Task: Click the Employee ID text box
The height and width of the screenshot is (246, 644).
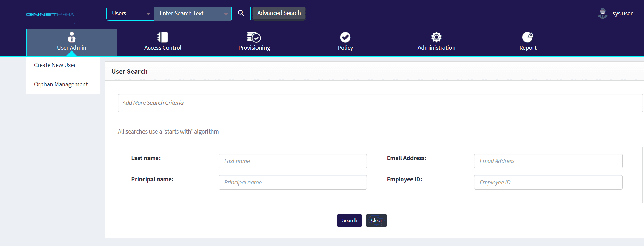Action: pyautogui.click(x=548, y=182)
